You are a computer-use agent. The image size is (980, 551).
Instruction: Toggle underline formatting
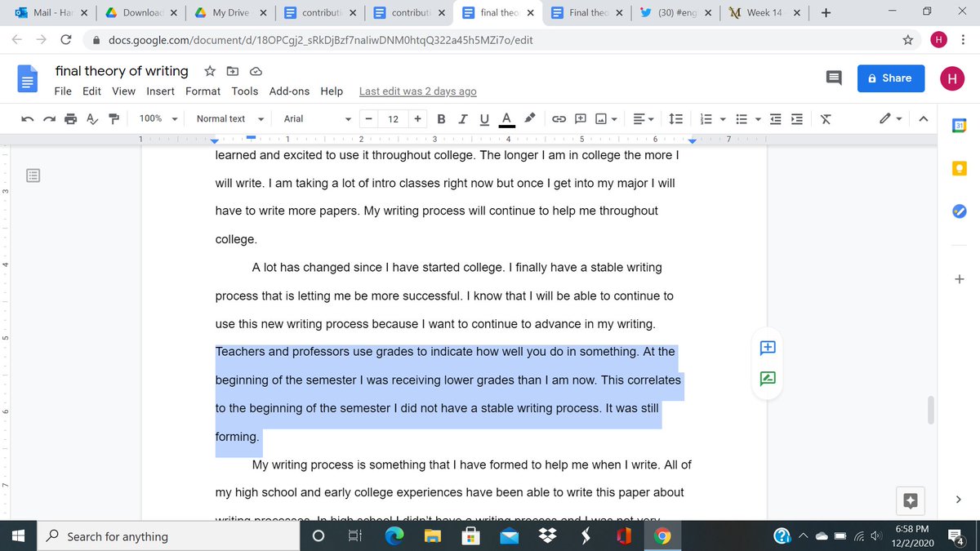(x=484, y=119)
